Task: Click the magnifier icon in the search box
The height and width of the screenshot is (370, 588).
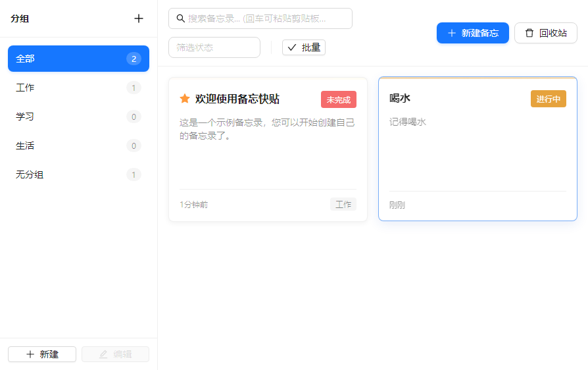Action: tap(180, 18)
